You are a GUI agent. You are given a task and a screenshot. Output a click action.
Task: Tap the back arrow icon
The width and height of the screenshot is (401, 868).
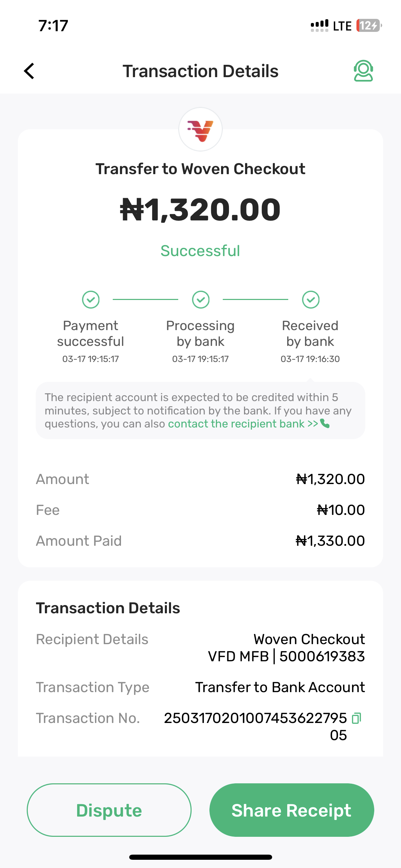tap(29, 71)
